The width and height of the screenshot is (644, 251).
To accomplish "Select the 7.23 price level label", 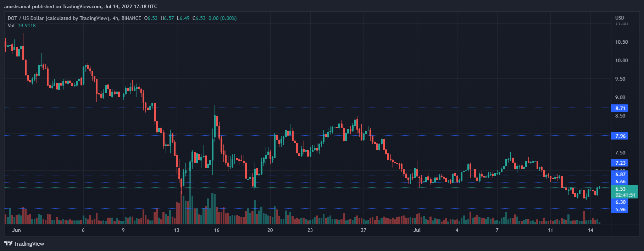I will tap(620, 163).
